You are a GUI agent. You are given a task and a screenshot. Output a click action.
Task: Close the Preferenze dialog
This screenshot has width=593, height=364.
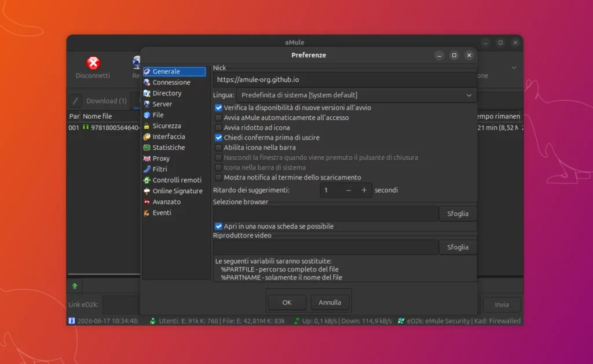[469, 55]
